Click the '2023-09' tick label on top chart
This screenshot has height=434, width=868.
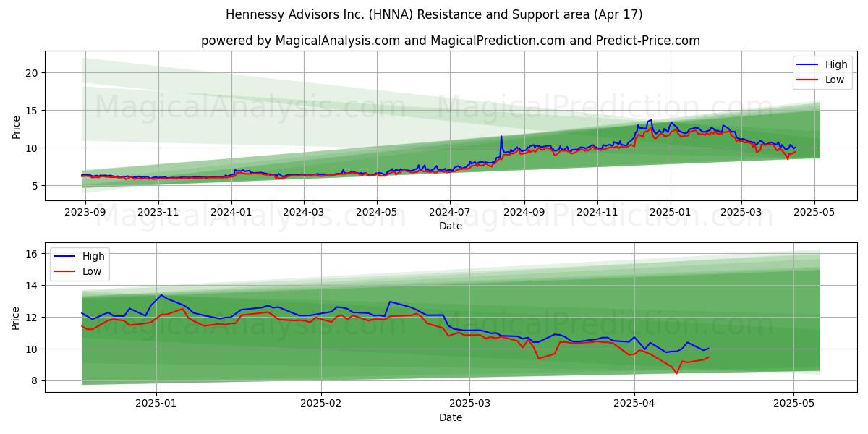tap(85, 213)
